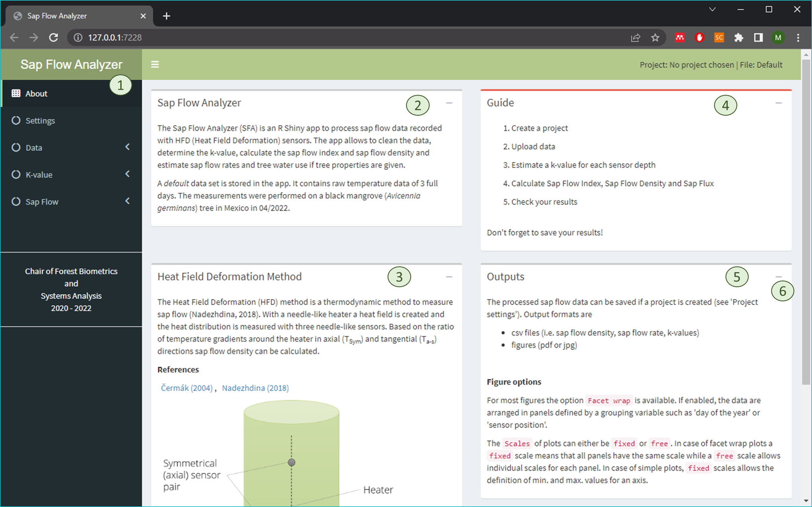Open the orange SC extension icon
The width and height of the screenshot is (812, 507).
click(719, 37)
